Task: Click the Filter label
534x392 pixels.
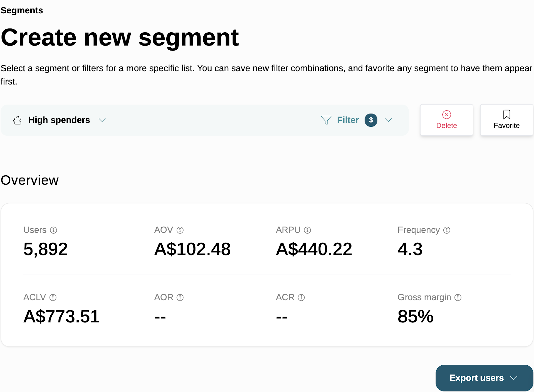Action: (348, 120)
